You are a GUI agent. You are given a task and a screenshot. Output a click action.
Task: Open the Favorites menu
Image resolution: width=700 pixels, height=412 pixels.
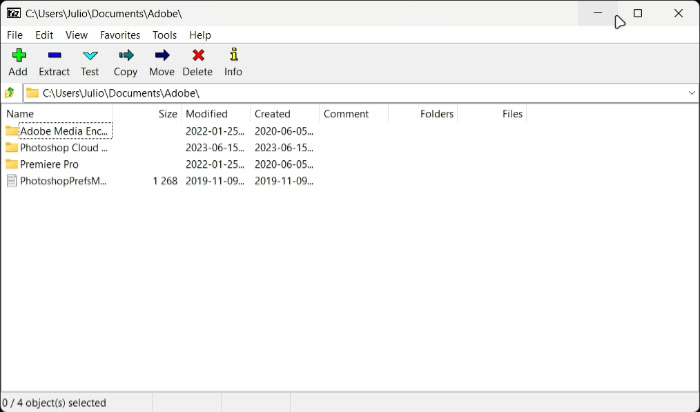click(x=120, y=35)
